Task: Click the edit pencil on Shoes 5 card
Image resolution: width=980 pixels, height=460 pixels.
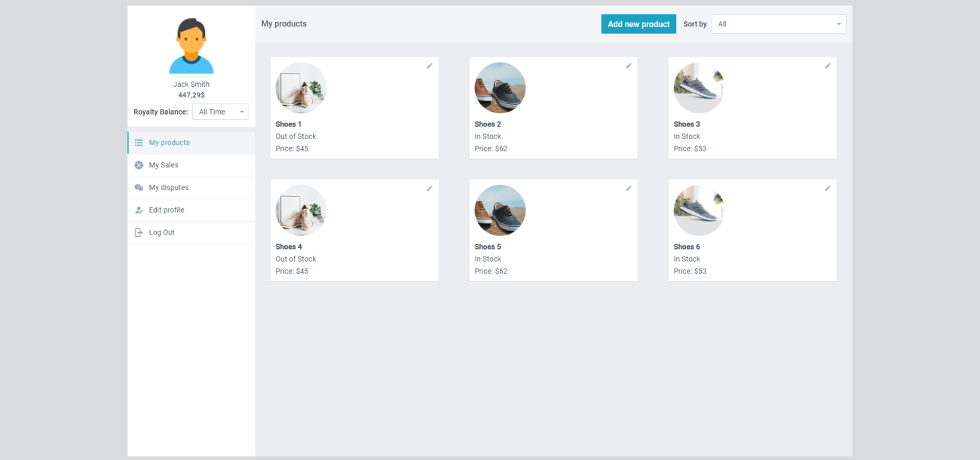Action: tap(629, 189)
